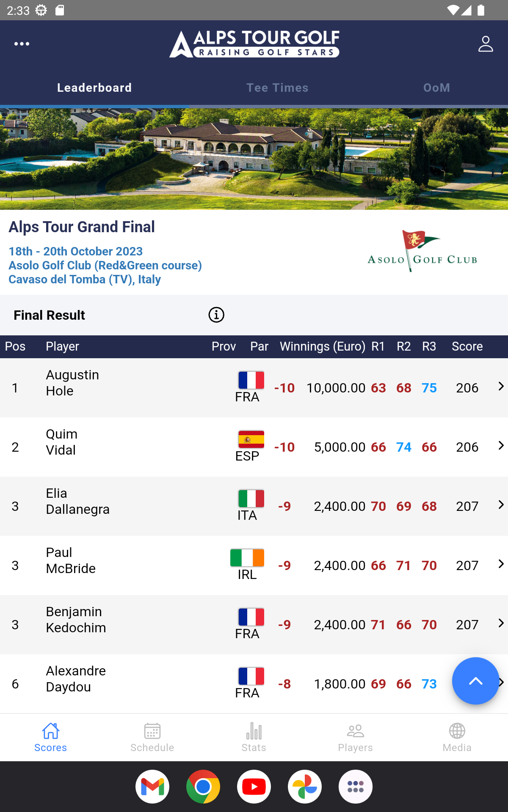Open the three-dot overflow menu
Screen dimensions: 508x812
(22, 44)
